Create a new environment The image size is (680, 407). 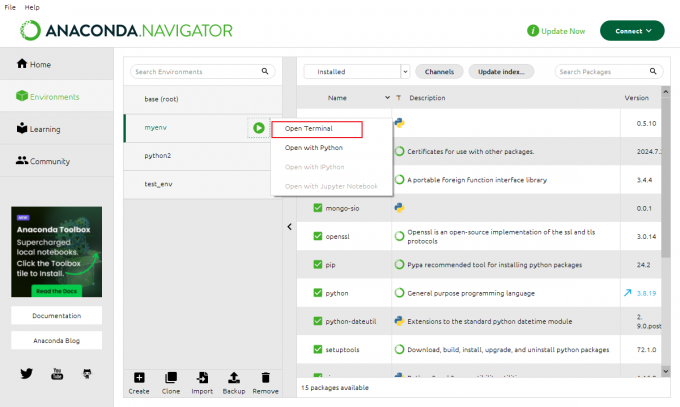pyautogui.click(x=139, y=383)
